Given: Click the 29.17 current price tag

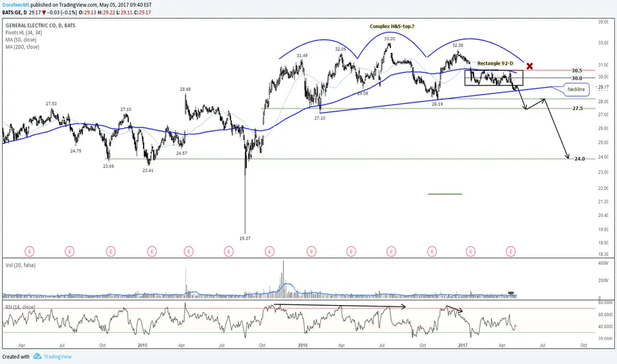Looking at the screenshot, I should click(x=602, y=87).
